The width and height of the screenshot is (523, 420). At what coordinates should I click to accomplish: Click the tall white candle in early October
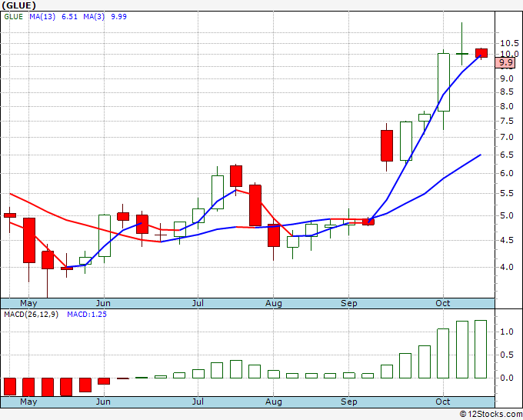pyautogui.click(x=443, y=82)
